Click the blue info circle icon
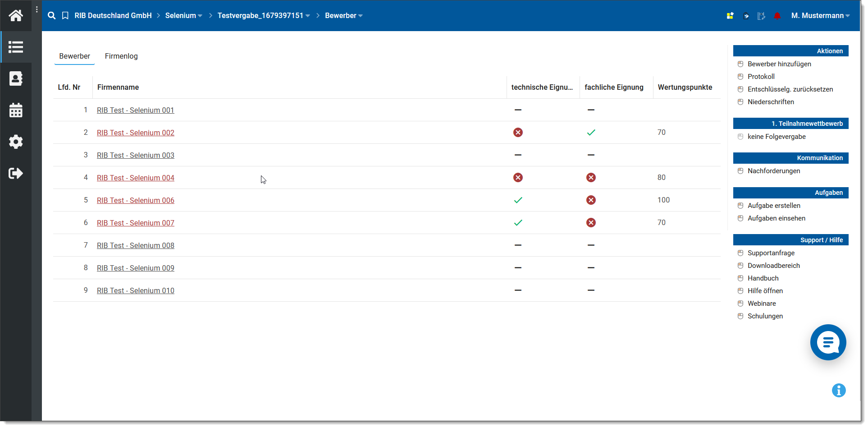This screenshot has height=428, width=868. pos(838,390)
